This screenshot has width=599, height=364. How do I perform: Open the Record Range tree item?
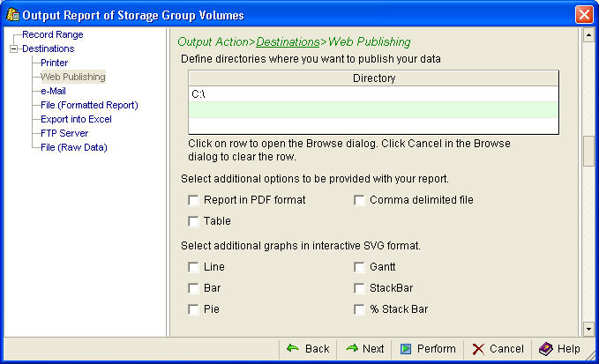[x=53, y=34]
